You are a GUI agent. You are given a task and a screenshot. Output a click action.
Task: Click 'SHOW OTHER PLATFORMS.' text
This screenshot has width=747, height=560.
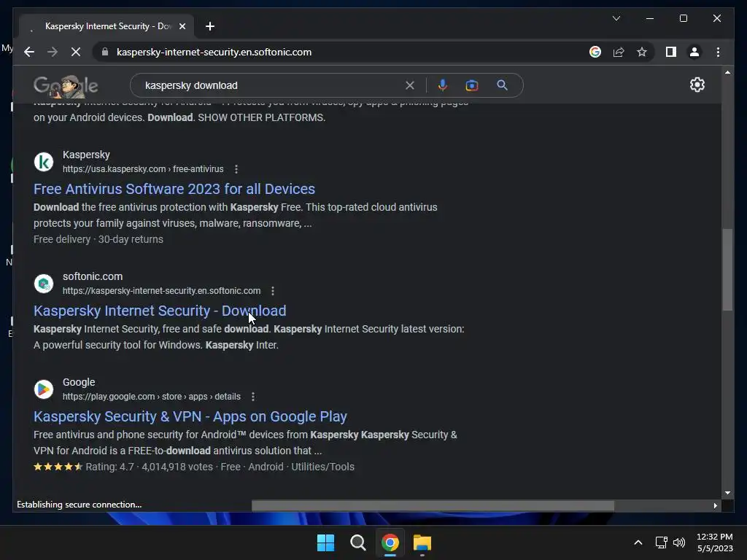click(262, 117)
